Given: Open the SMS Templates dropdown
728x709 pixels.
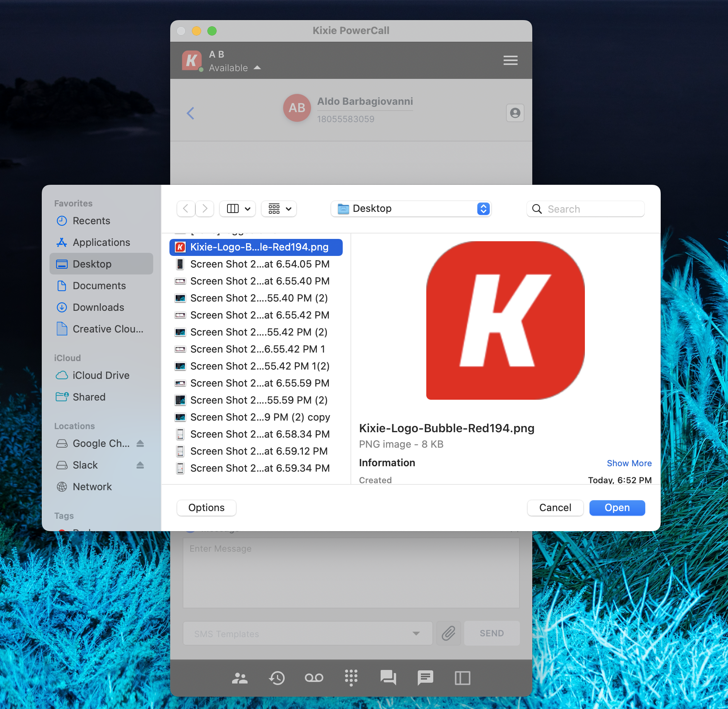Looking at the screenshot, I should [x=308, y=633].
